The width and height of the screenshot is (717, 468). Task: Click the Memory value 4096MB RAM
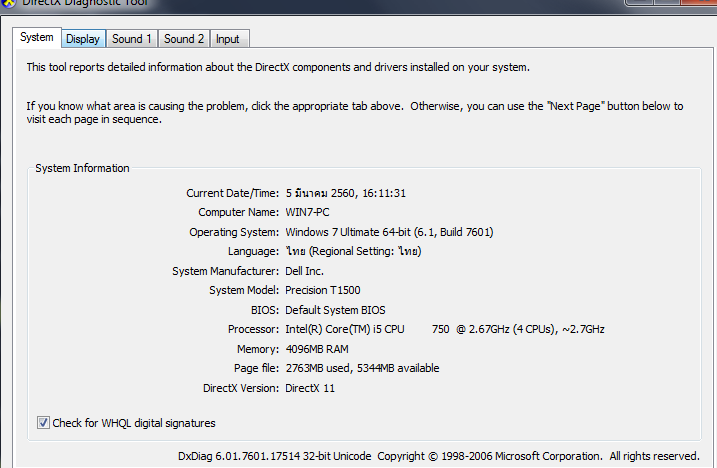point(318,349)
